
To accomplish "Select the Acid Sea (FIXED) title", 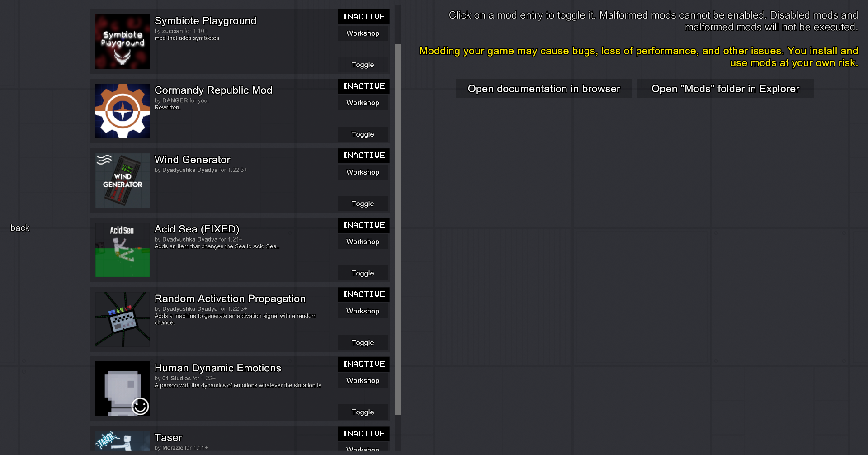I will [197, 229].
